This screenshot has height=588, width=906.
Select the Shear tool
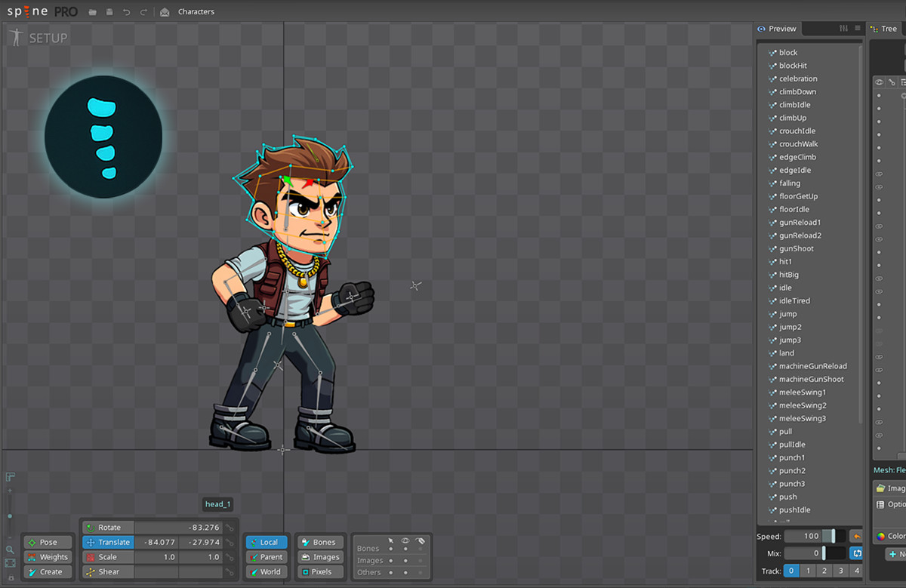point(106,571)
